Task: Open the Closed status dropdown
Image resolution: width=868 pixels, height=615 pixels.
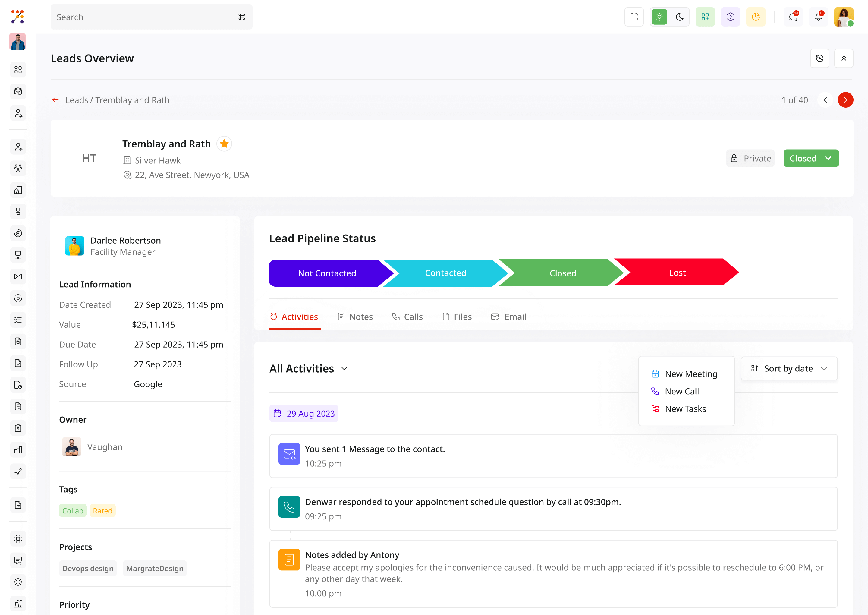Action: click(811, 158)
